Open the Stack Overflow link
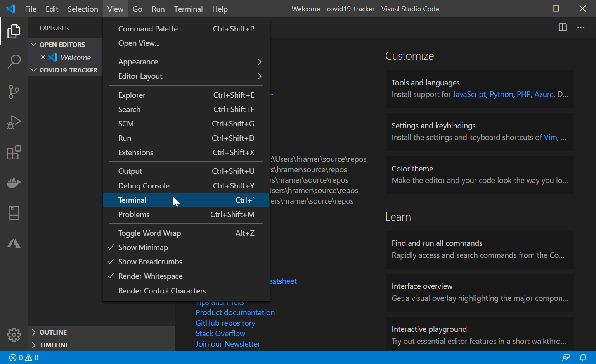596x364 pixels. click(220, 333)
